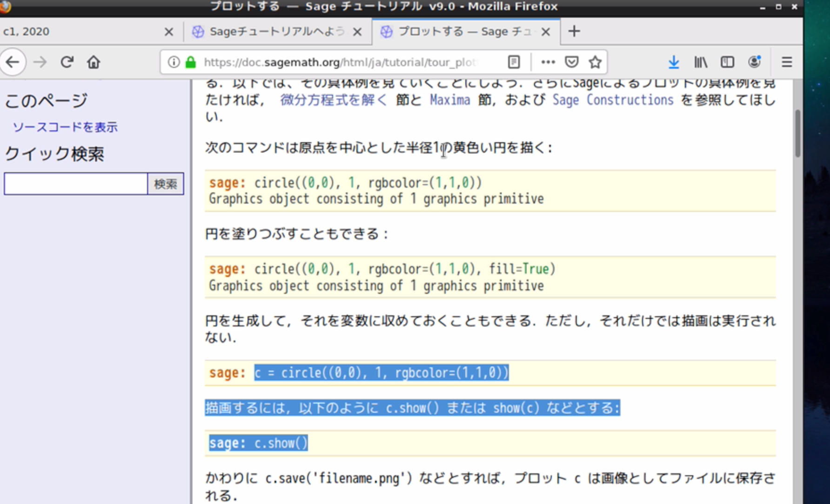Click the highlighted 'sage: c.show()' line

coord(258,443)
